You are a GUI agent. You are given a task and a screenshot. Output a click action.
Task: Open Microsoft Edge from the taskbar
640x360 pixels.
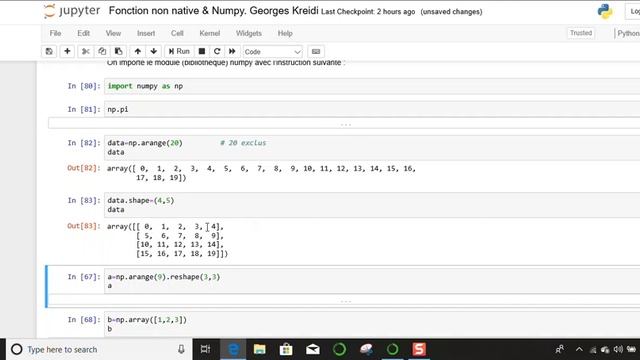pos(233,349)
